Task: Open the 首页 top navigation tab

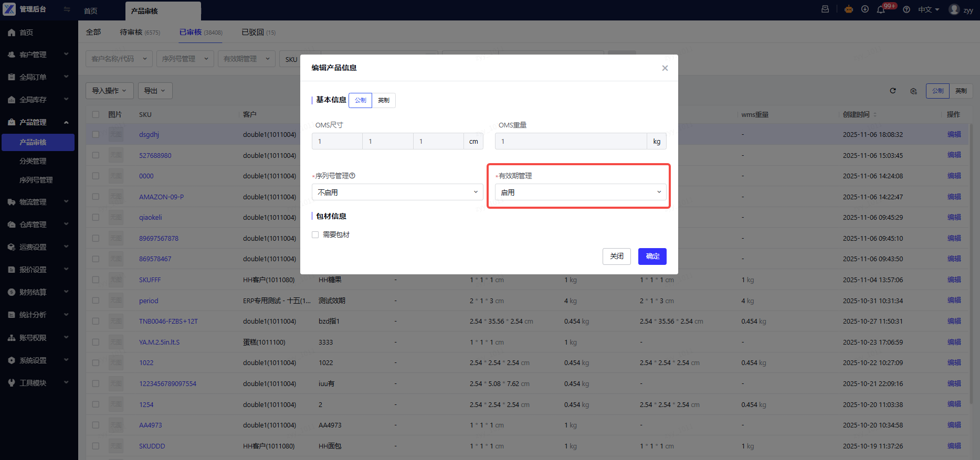Action: coord(91,11)
